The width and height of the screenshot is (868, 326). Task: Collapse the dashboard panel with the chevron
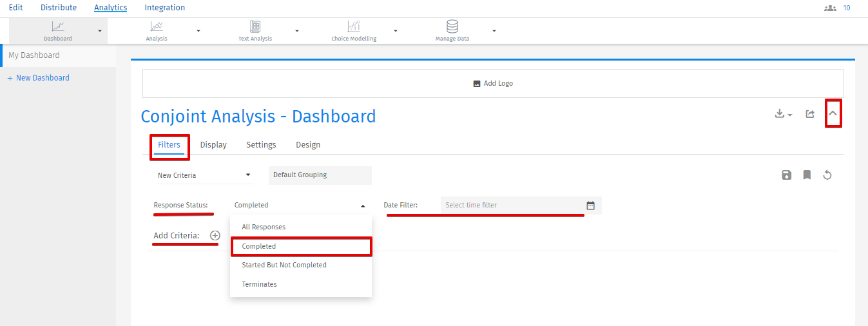(833, 114)
